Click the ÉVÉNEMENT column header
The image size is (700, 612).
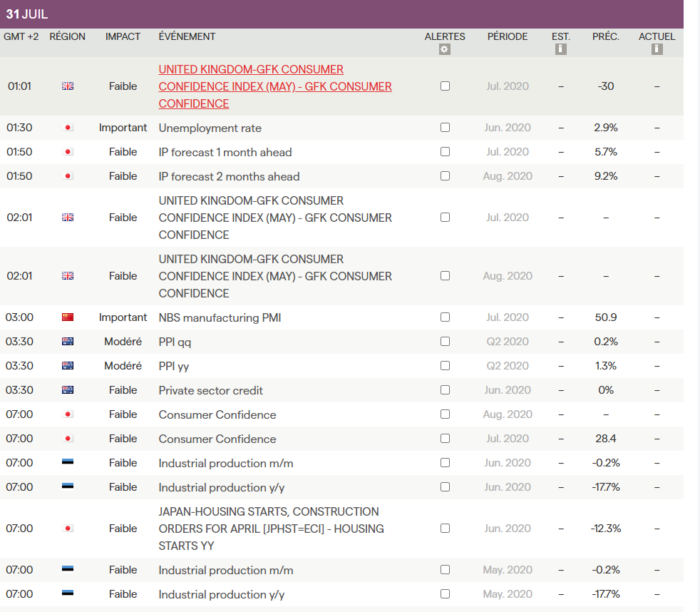tap(187, 36)
